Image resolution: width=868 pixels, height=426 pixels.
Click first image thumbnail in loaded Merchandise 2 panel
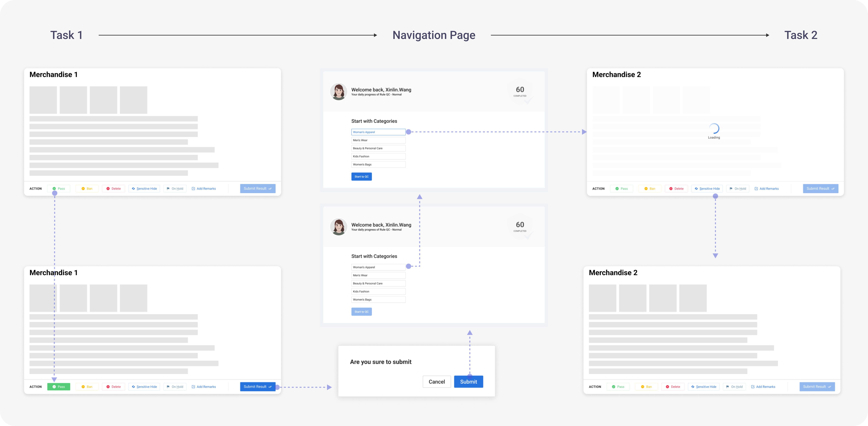602,298
